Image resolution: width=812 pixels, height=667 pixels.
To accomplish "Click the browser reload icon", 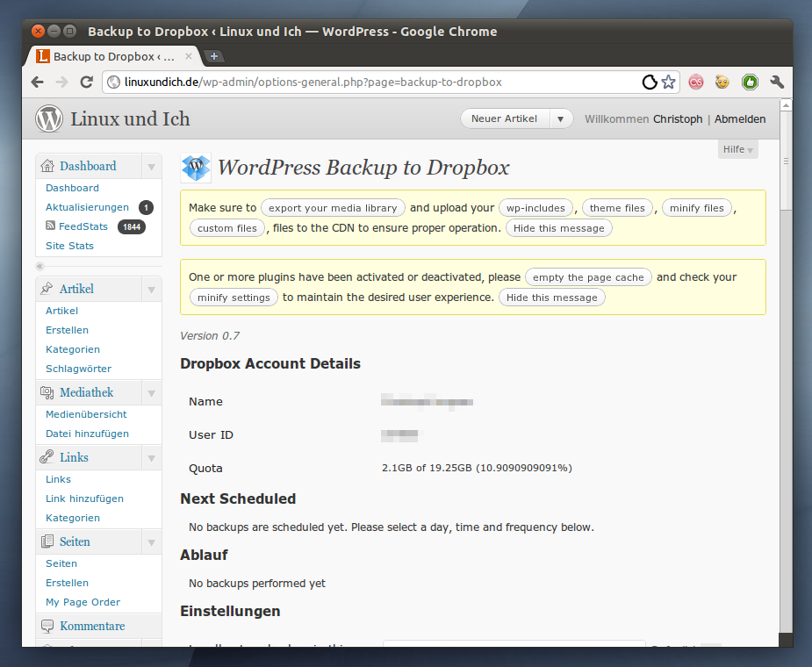I will click(86, 82).
